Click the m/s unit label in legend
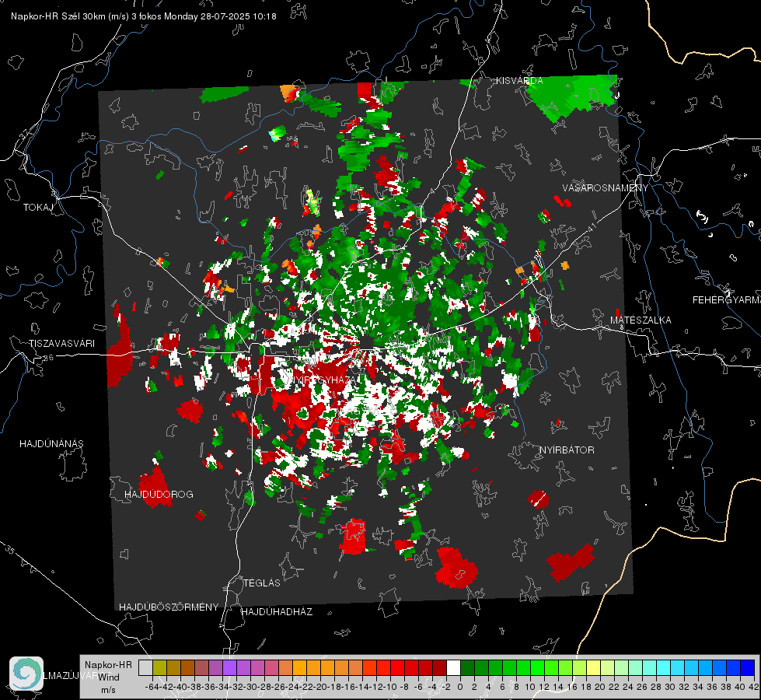 pos(108,690)
